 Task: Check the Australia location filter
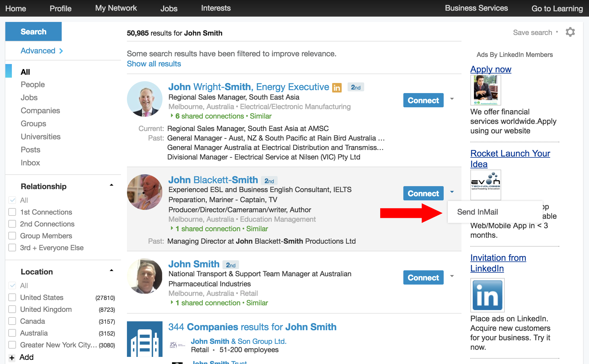click(x=12, y=333)
